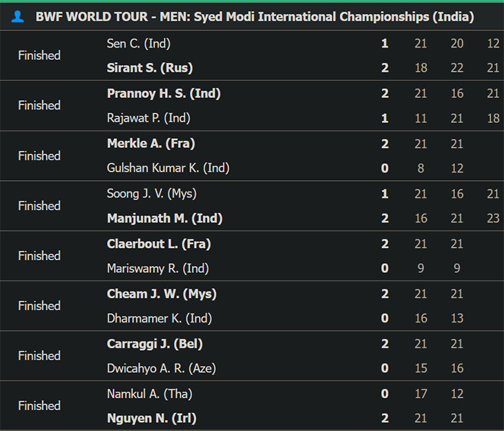
Task: Click Claerbout L. (Fra) name
Action: click(x=159, y=244)
